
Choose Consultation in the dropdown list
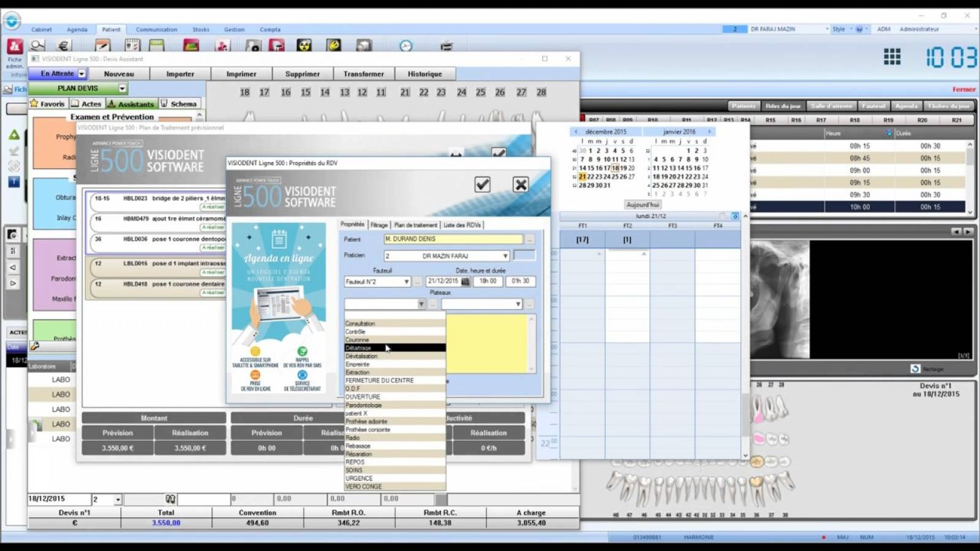(x=360, y=323)
